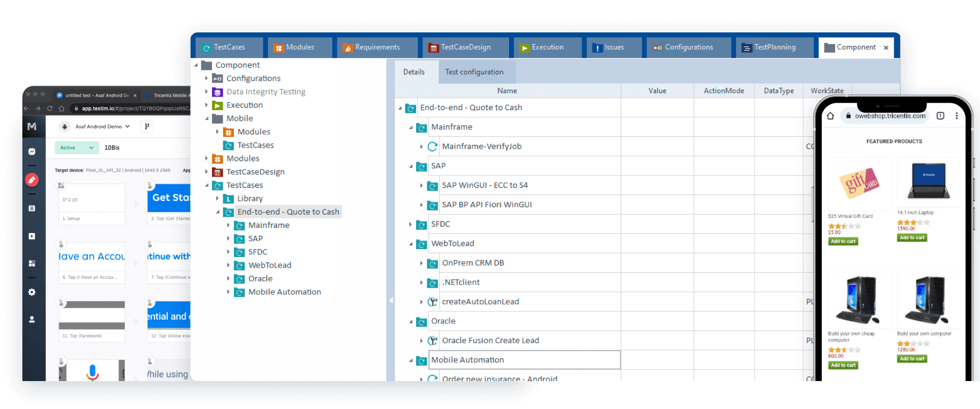Expand the Mainframe folder in tree

[228, 225]
